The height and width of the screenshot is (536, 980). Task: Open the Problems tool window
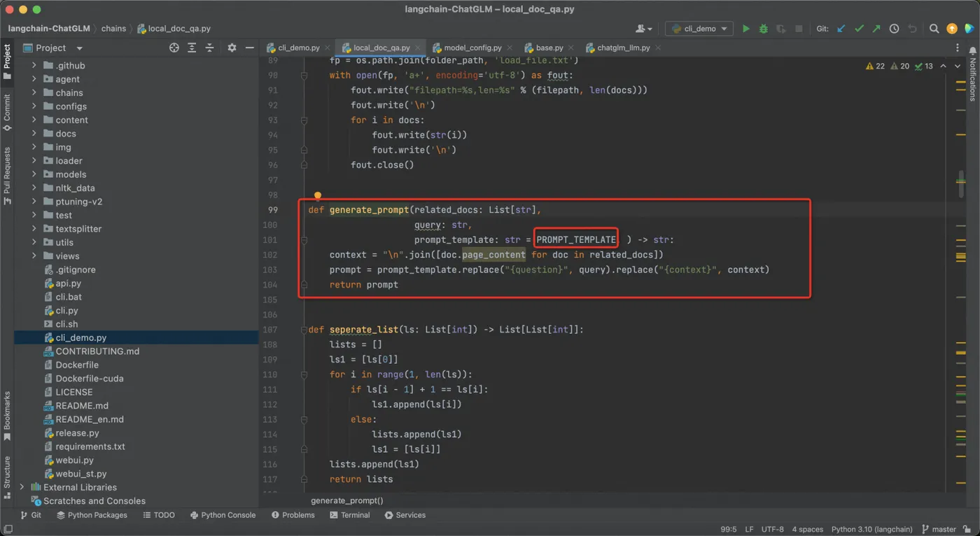(293, 515)
